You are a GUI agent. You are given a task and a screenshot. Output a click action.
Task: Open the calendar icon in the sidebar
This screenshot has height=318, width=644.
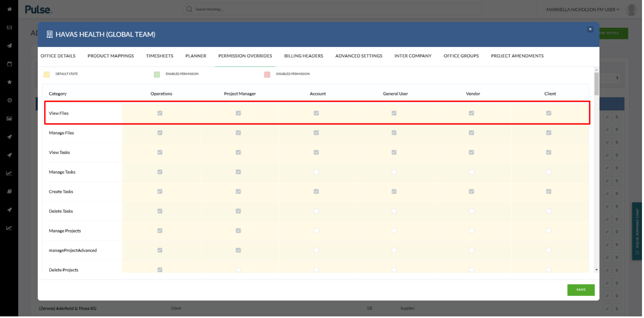9,64
